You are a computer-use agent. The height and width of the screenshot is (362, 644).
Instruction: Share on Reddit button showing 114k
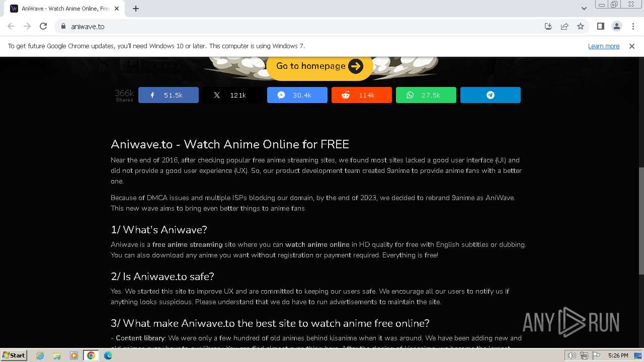pos(362,95)
